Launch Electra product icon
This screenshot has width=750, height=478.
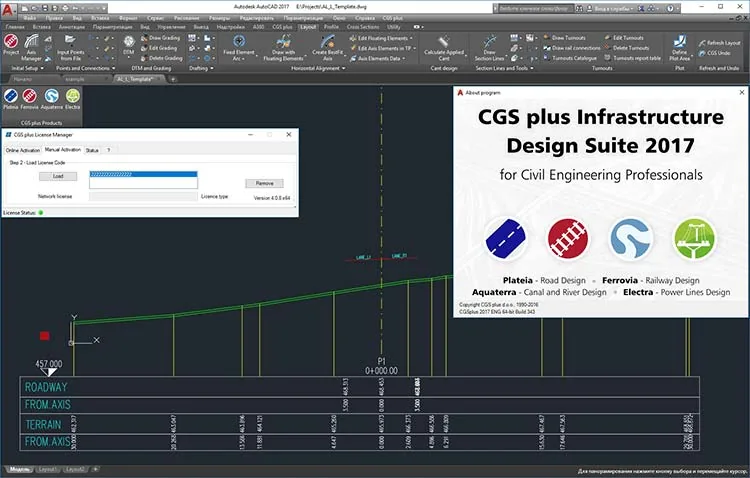[73, 99]
